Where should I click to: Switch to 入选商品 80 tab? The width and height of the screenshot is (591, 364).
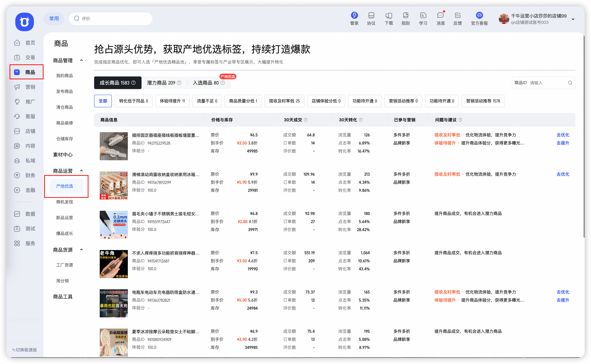pos(206,83)
